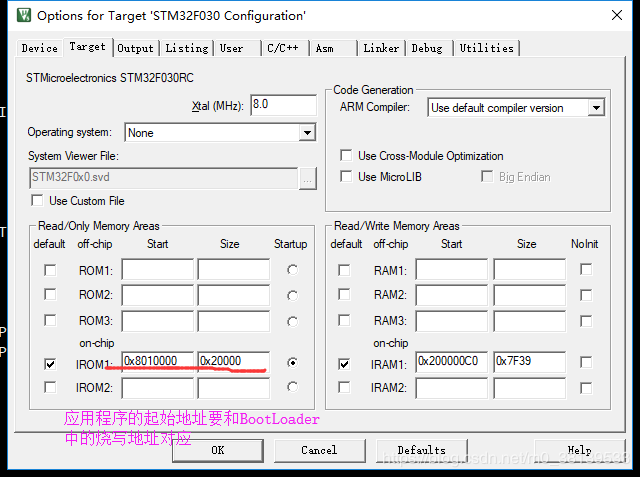Check the IROM2 default checkbox
The height and width of the screenshot is (477, 640).
[50, 387]
